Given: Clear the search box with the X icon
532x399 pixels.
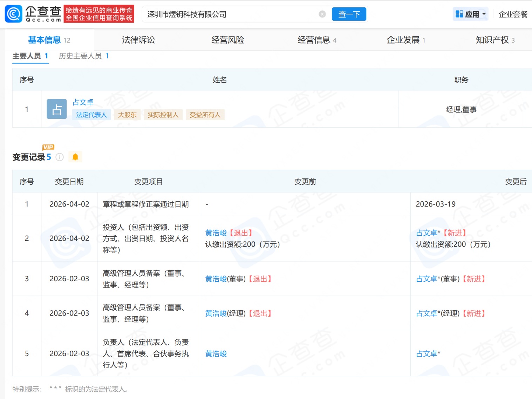Looking at the screenshot, I should pyautogui.click(x=322, y=14).
